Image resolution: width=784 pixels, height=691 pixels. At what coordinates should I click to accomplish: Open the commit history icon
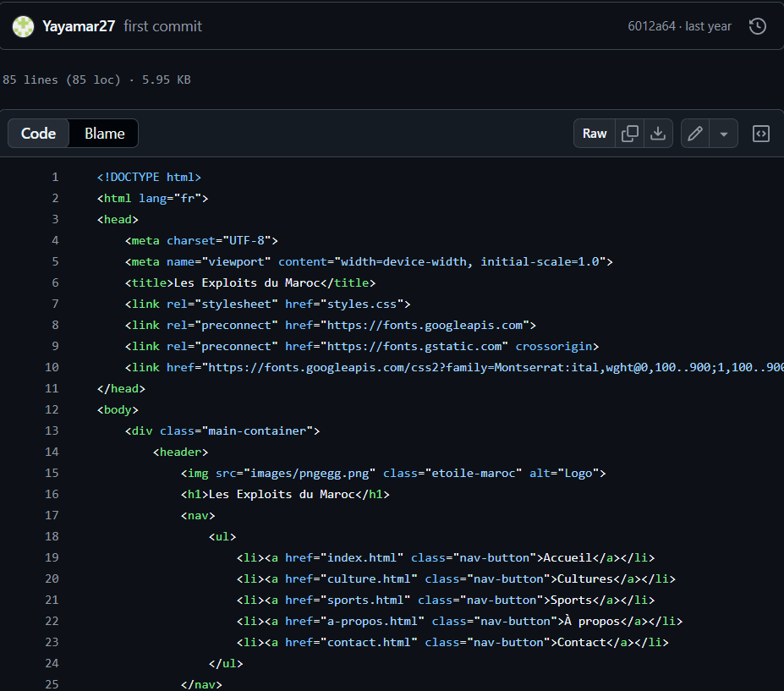[x=758, y=26]
